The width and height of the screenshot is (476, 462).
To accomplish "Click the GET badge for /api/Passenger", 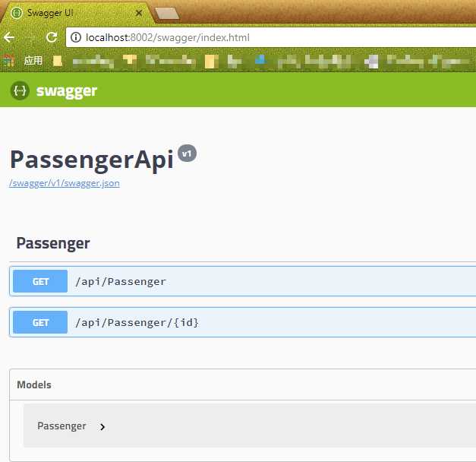I will pyautogui.click(x=40, y=281).
